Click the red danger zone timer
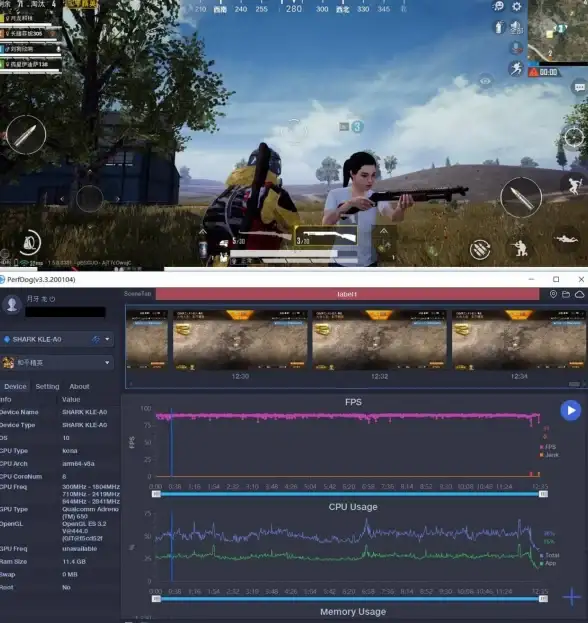This screenshot has width=588, height=623. click(543, 72)
